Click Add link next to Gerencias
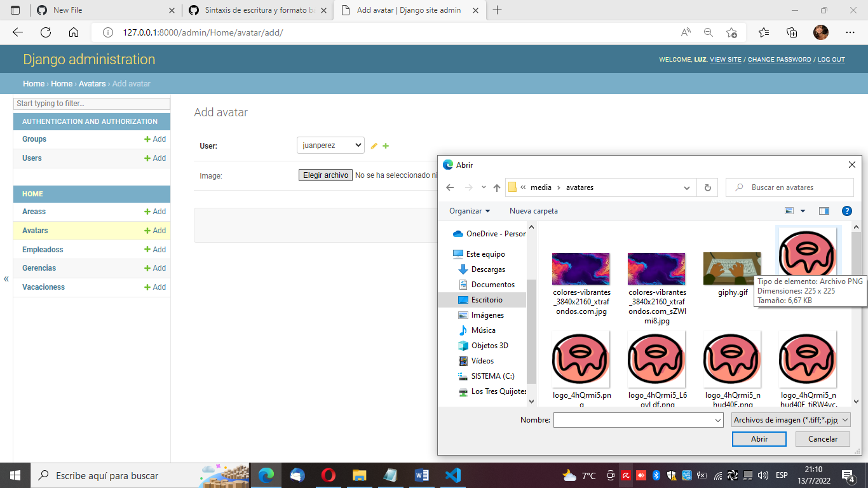This screenshot has height=488, width=868. [x=155, y=268]
